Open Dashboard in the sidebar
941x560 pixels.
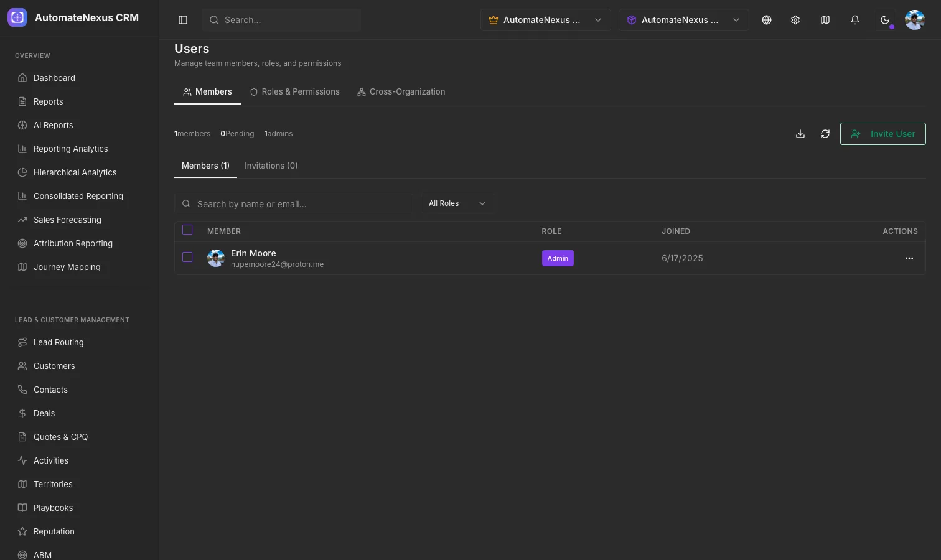click(80, 78)
